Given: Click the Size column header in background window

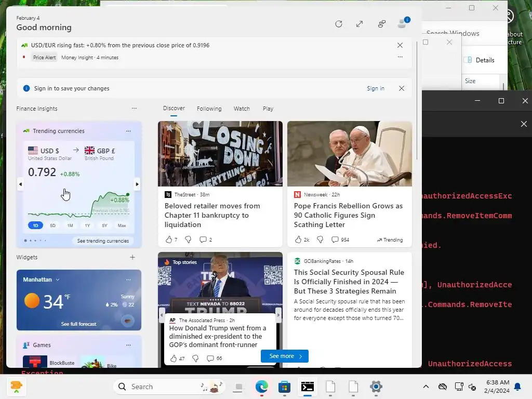Looking at the screenshot, I should point(470,81).
